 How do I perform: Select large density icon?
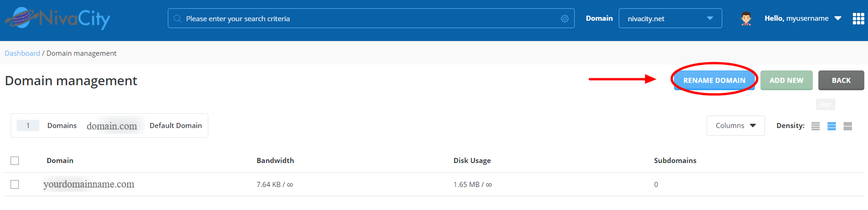848,126
